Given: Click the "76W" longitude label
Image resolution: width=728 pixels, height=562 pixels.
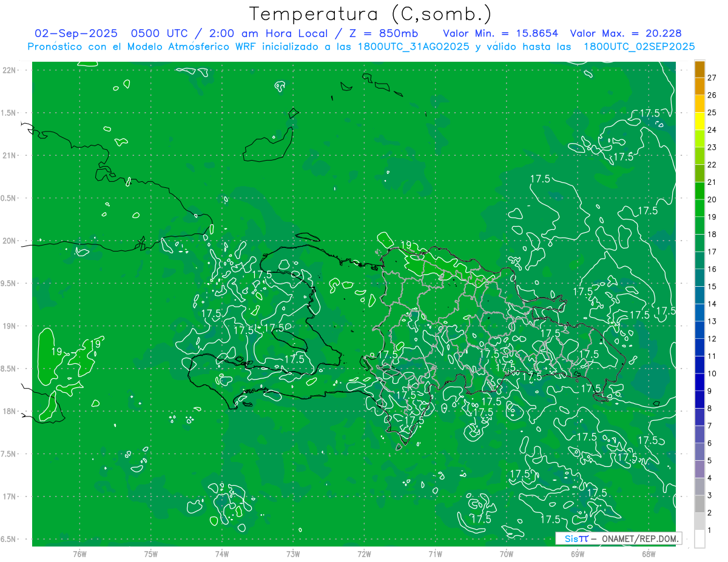Looking at the screenshot, I should pyautogui.click(x=79, y=554).
